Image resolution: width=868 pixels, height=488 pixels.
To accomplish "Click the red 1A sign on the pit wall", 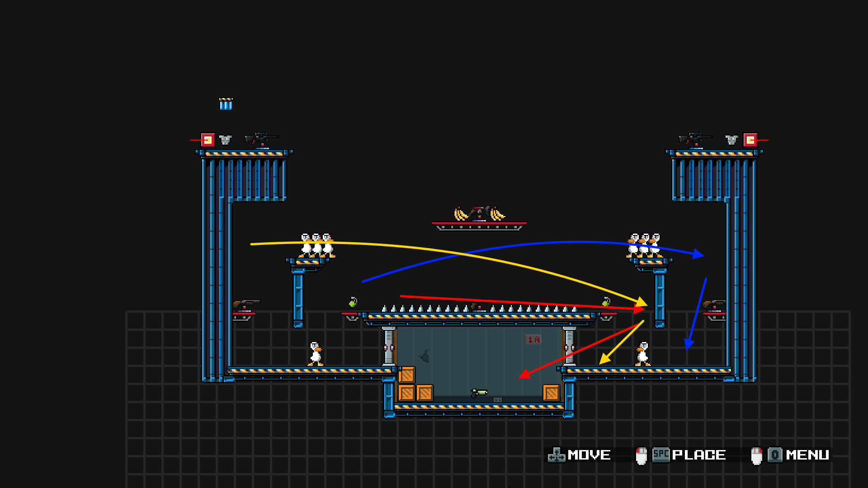I will 533,339.
